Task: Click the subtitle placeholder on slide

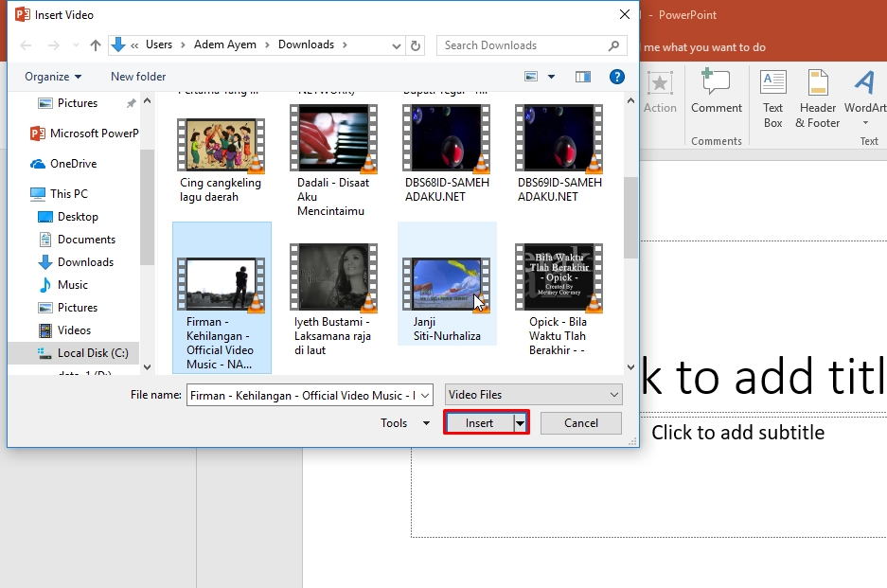Action: [737, 433]
